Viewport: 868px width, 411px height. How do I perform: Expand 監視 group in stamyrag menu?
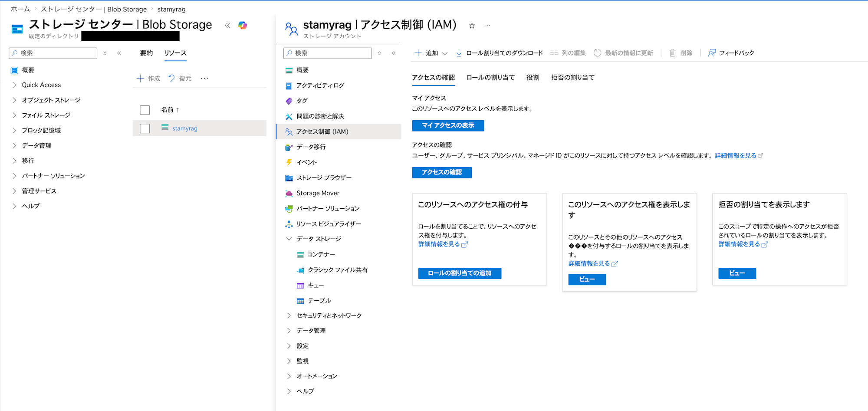pyautogui.click(x=289, y=361)
